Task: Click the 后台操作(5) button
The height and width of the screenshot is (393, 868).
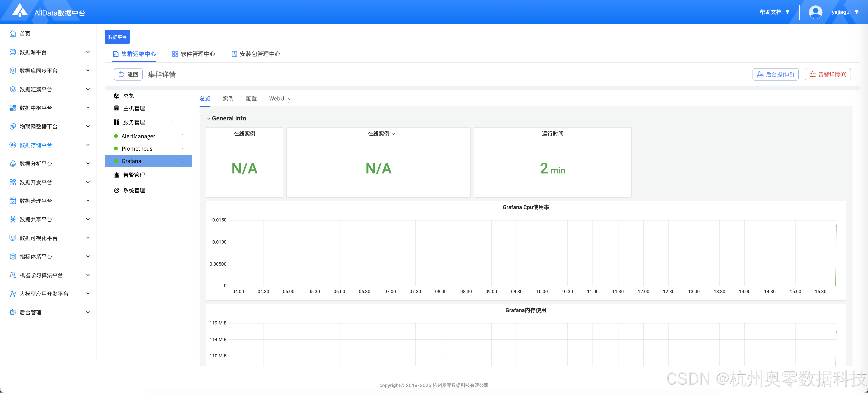Action: pyautogui.click(x=775, y=74)
